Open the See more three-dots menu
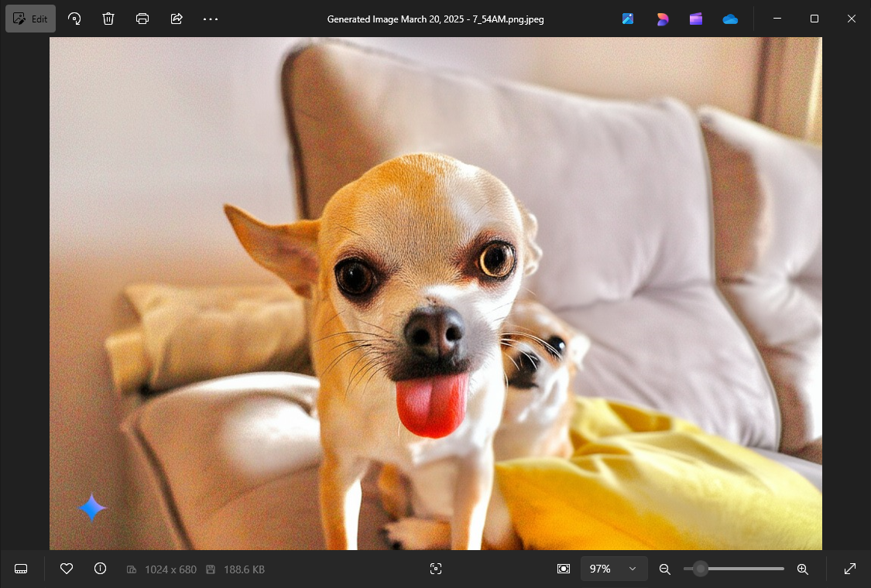871x588 pixels. click(211, 19)
